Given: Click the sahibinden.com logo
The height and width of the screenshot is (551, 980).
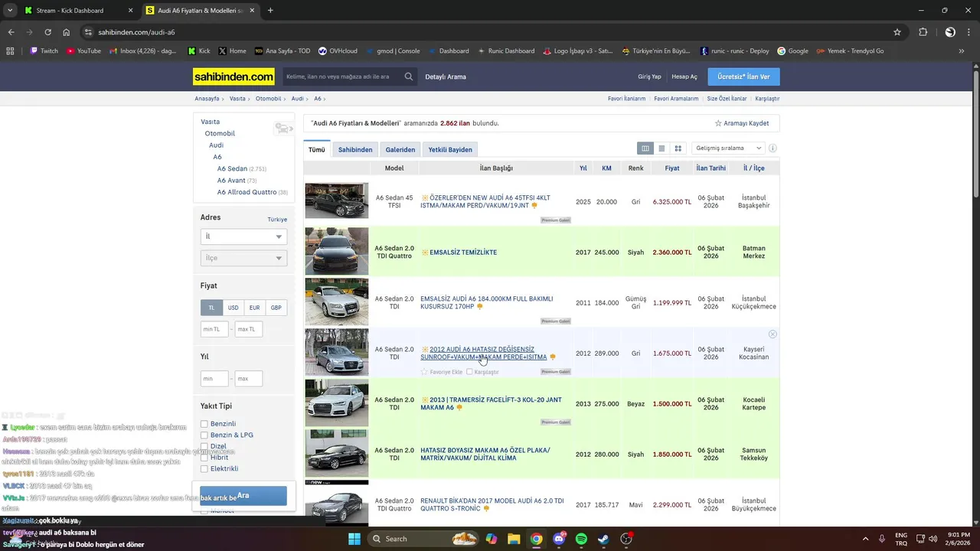Looking at the screenshot, I should 234,77.
